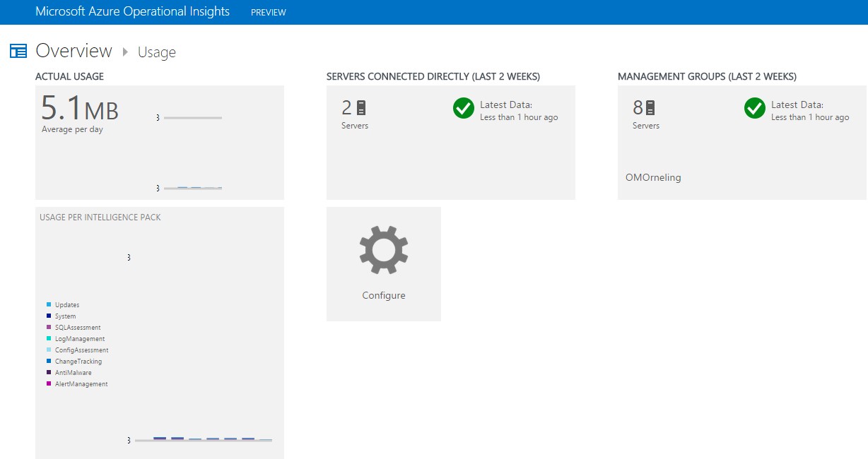868x459 pixels.
Task: Click USAGE PER INTELLIGENCE PACK heading
Action: 100,217
